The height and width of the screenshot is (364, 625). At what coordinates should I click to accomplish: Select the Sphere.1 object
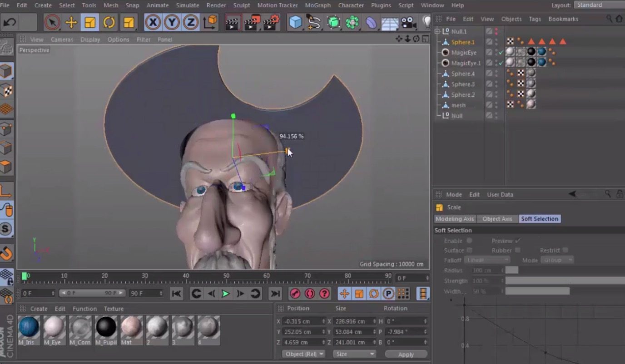(x=462, y=42)
